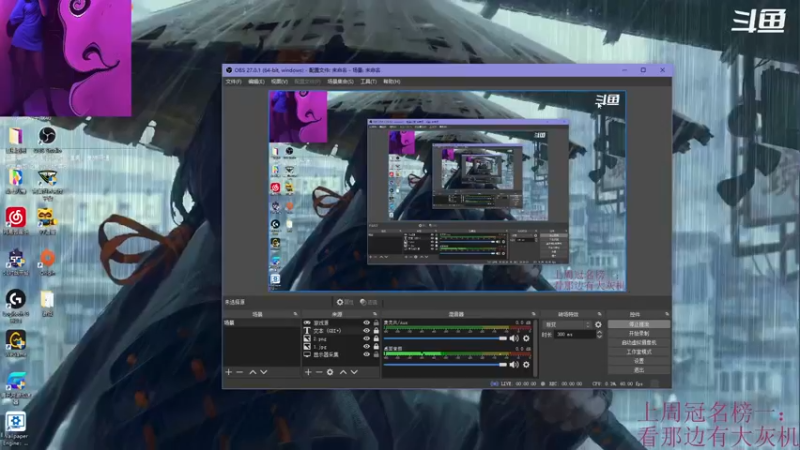
Task: Open the 视图(V) menu
Action: tap(279, 82)
